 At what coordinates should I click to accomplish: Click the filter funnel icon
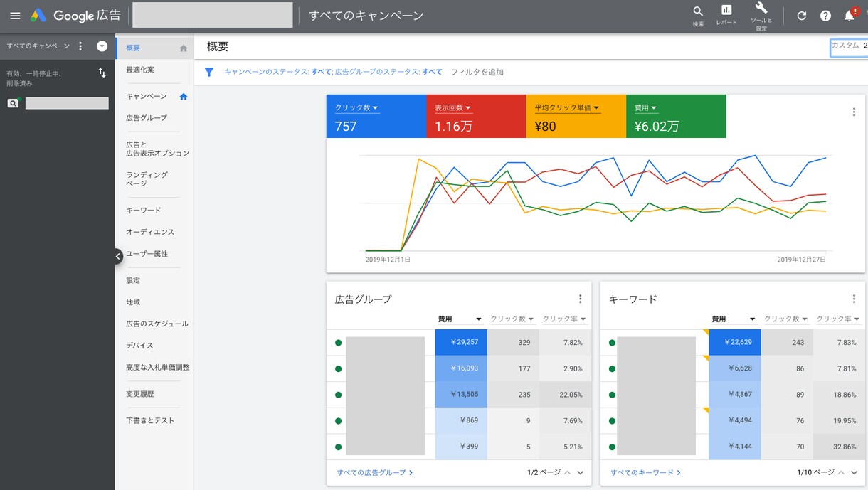[x=209, y=72]
